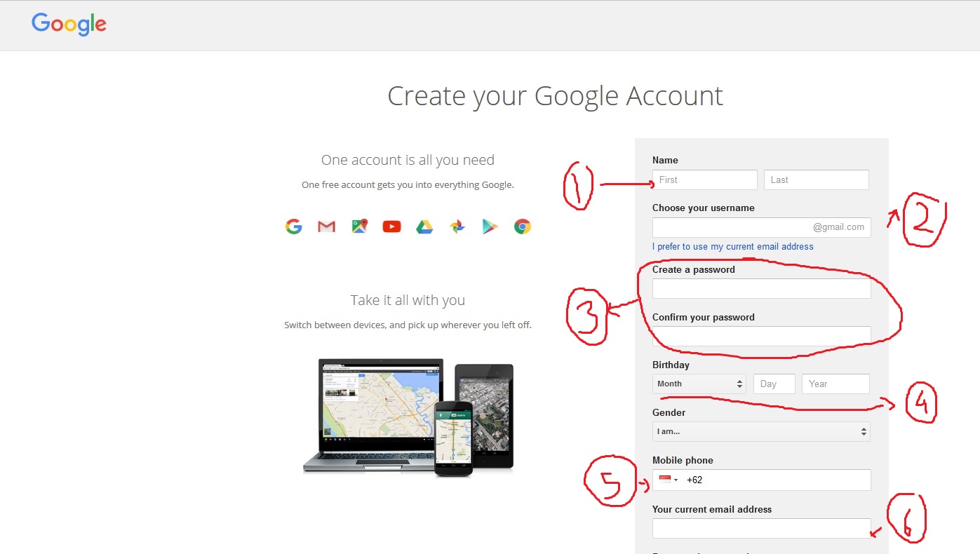Click the Gmail envelope icon

pos(326,227)
